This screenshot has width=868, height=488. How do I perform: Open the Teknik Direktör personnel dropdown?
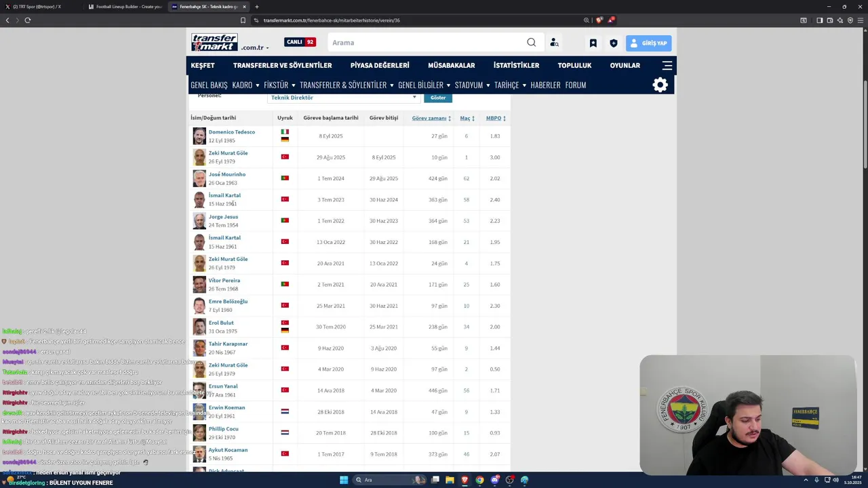pyautogui.click(x=343, y=98)
